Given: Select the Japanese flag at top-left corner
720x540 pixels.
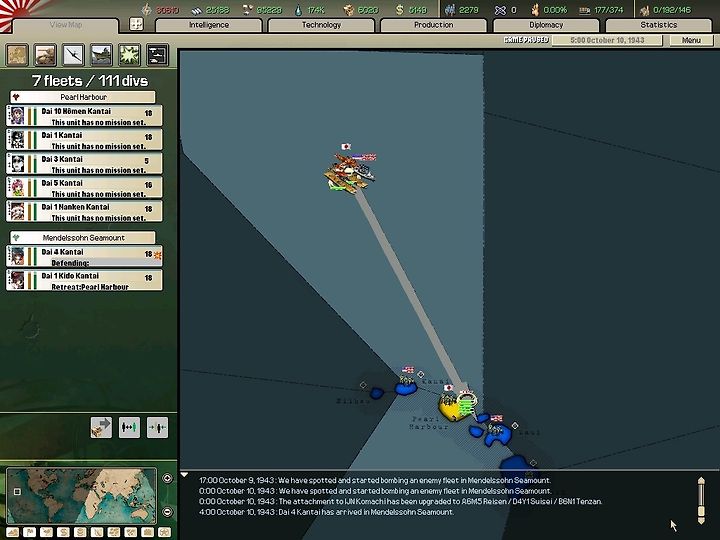Looking at the screenshot, I should pyautogui.click(x=18, y=10).
